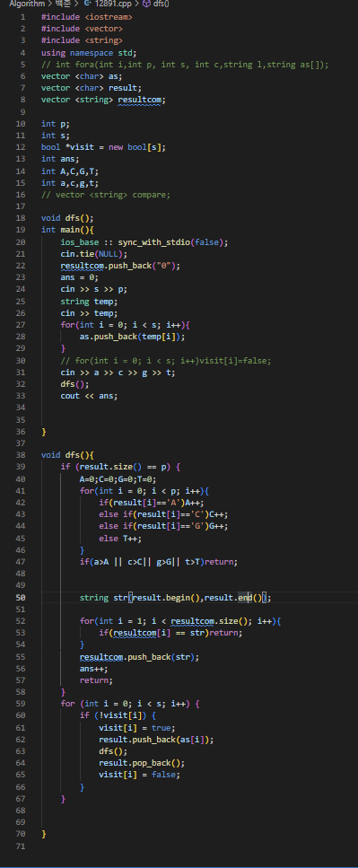Place cursor on '#include <string>' line
Viewport: 358px width, 868px height.
coord(82,40)
